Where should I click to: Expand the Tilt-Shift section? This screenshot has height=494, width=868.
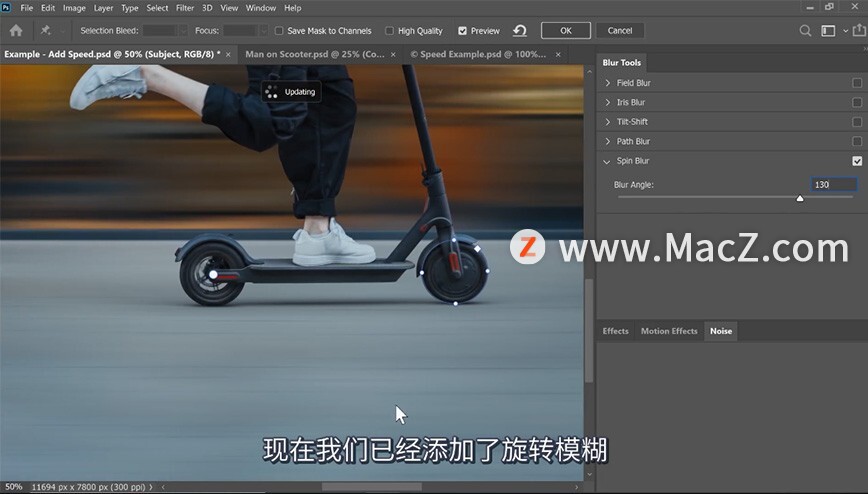pyautogui.click(x=607, y=121)
